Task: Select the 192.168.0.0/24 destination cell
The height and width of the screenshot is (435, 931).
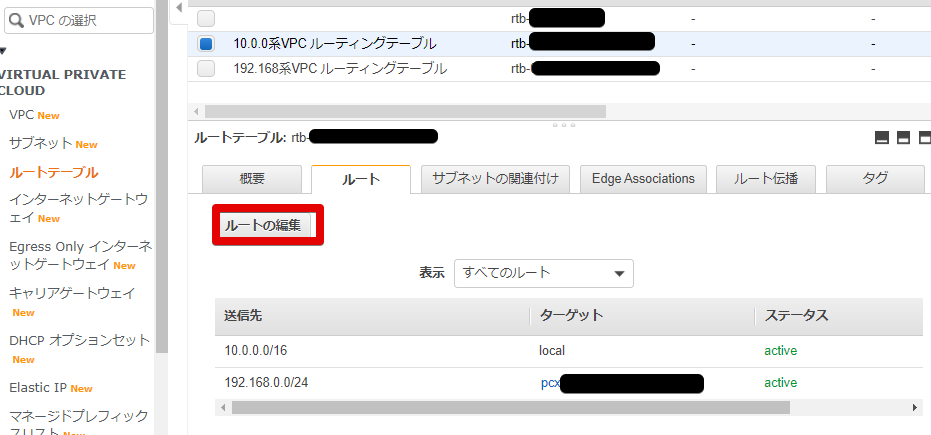Action: [267, 383]
